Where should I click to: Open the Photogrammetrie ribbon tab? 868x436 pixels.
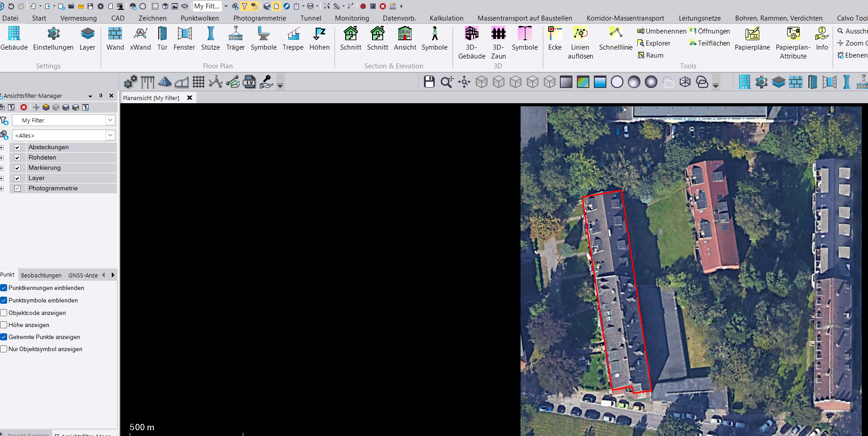pyautogui.click(x=259, y=18)
